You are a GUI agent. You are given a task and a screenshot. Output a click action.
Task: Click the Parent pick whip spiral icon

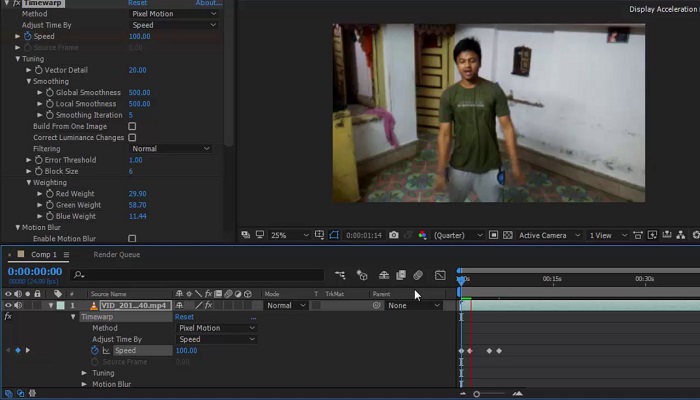tap(377, 305)
